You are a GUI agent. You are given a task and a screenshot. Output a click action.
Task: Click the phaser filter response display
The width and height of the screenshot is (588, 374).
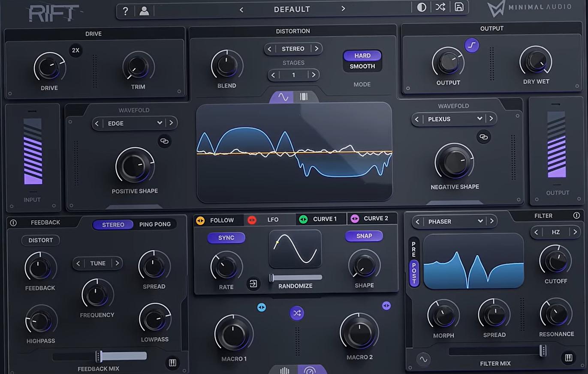(473, 261)
